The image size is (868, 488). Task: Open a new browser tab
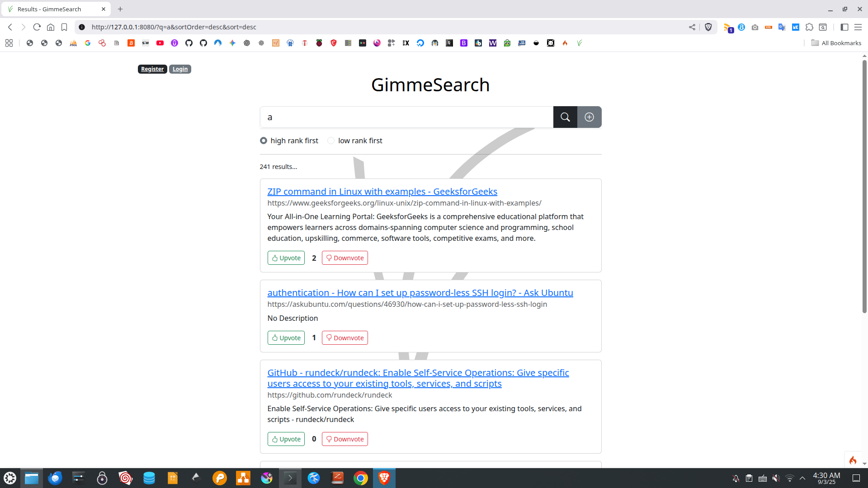point(120,9)
